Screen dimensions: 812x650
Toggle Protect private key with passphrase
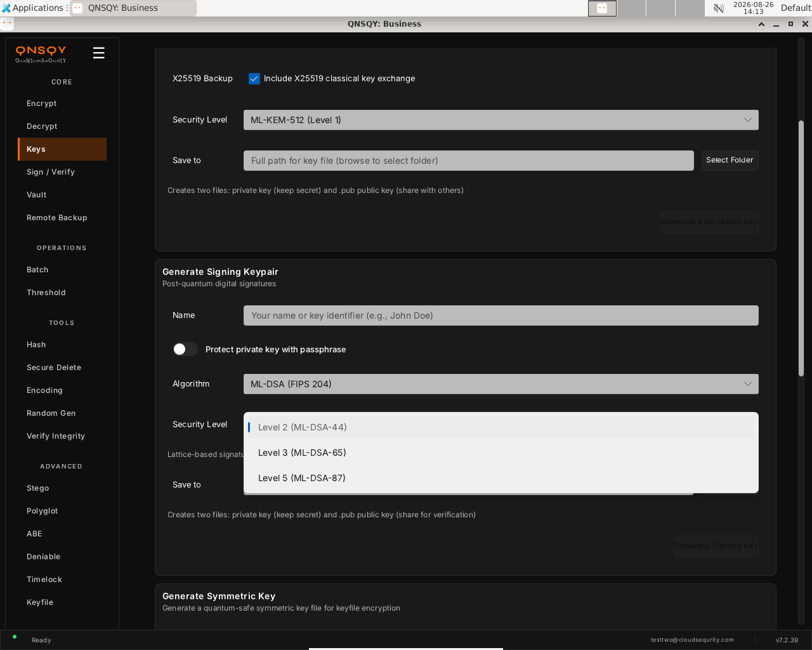pos(185,349)
